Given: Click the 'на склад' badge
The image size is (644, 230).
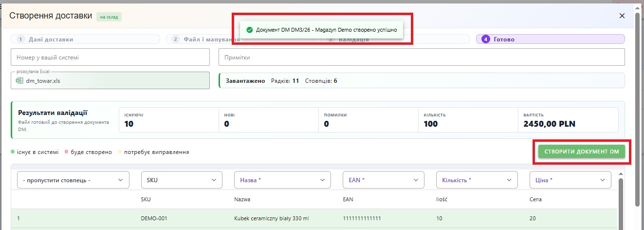Looking at the screenshot, I should 109,17.
